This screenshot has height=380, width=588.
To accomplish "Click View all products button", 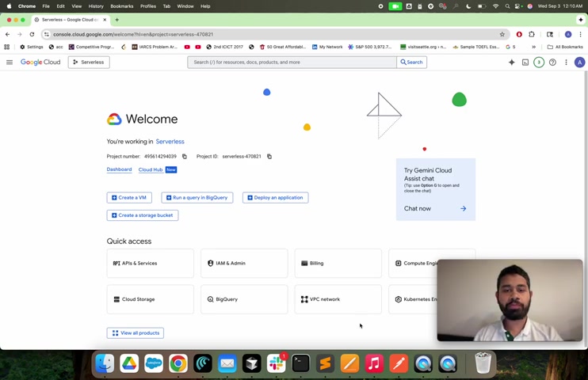I will [135, 332].
